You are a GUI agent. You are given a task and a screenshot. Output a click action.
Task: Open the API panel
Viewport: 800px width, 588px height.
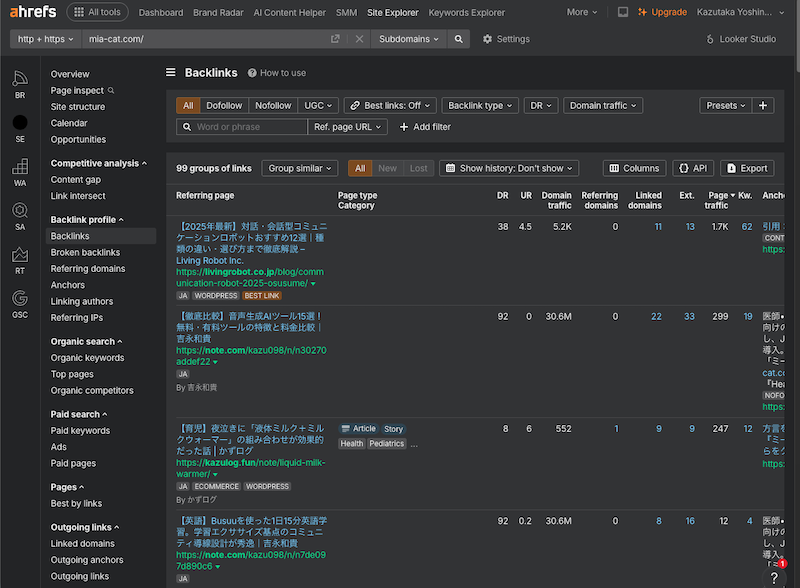pyautogui.click(x=692, y=168)
